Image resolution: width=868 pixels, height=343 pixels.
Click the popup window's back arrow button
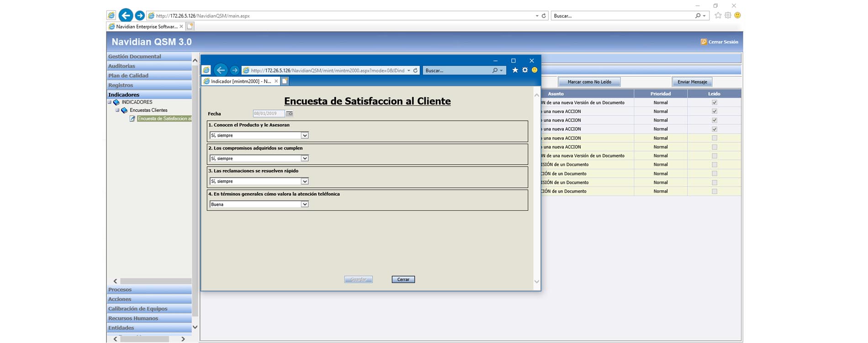[x=221, y=70]
